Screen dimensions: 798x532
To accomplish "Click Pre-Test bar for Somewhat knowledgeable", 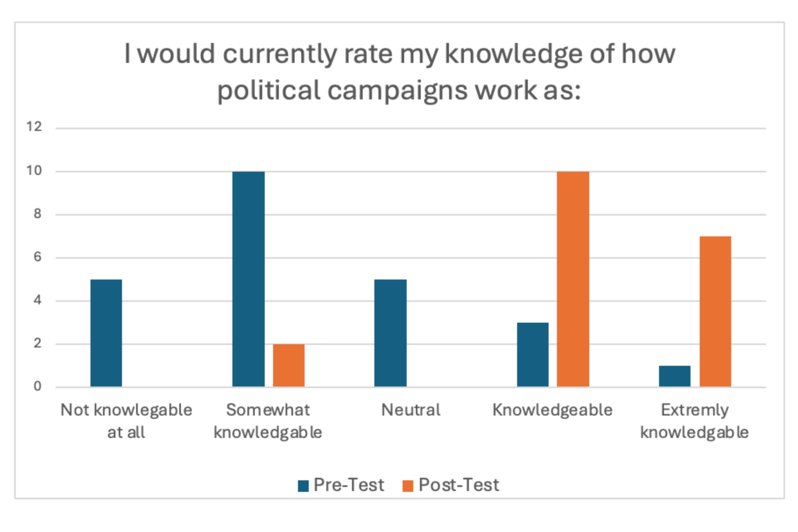I will click(x=248, y=279).
